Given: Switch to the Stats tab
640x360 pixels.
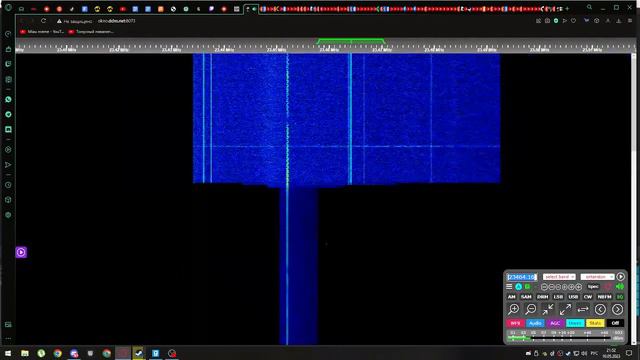Looking at the screenshot, I should tap(595, 323).
